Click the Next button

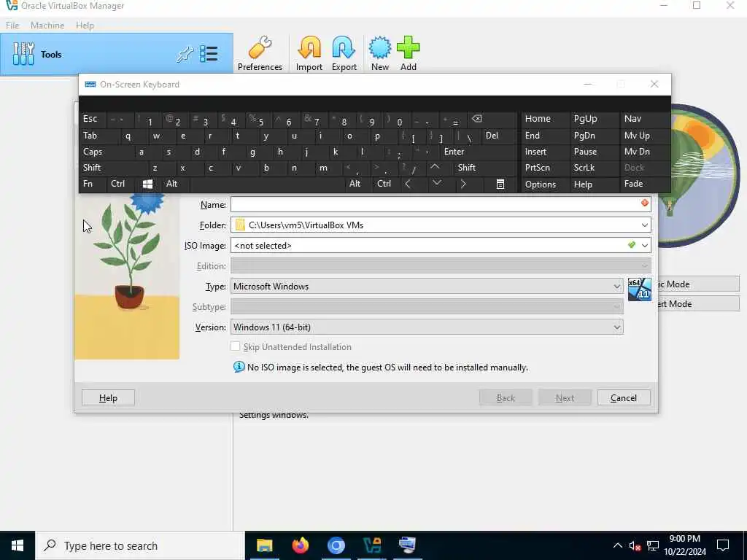pos(565,397)
